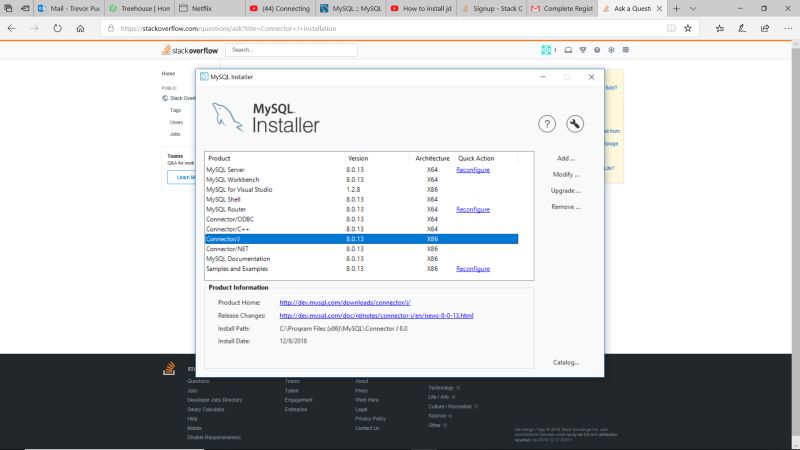Set these tabs aside icon

[x=24, y=9]
